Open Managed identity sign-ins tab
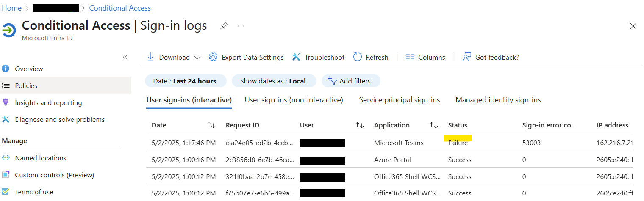The width and height of the screenshot is (644, 201). point(498,100)
